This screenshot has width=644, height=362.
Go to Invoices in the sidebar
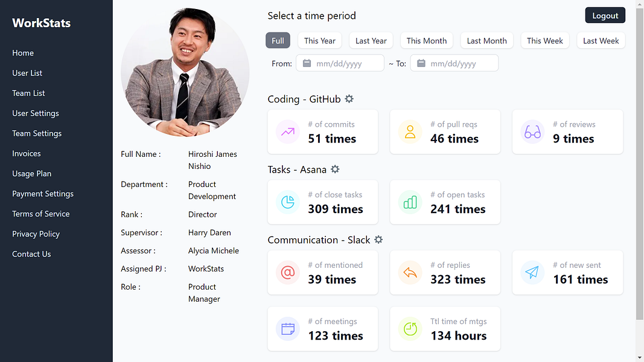[x=26, y=153]
